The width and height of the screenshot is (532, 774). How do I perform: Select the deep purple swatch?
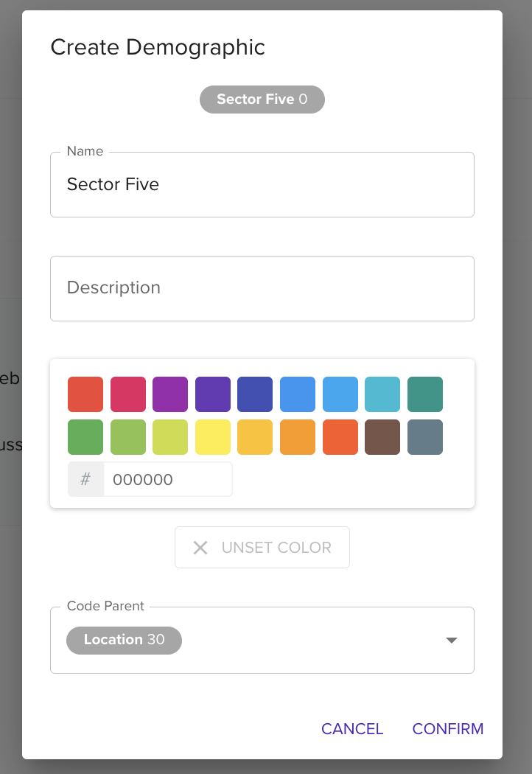pyautogui.click(x=213, y=394)
